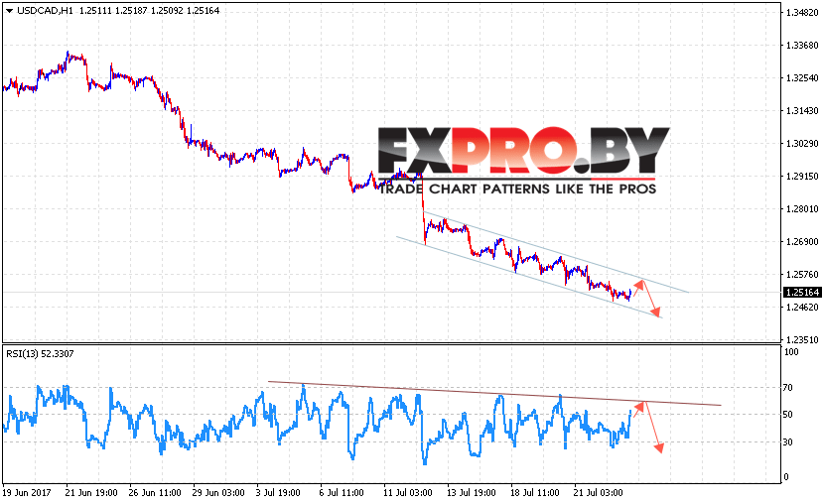Select the upper channel trendline on price chart

click(556, 252)
